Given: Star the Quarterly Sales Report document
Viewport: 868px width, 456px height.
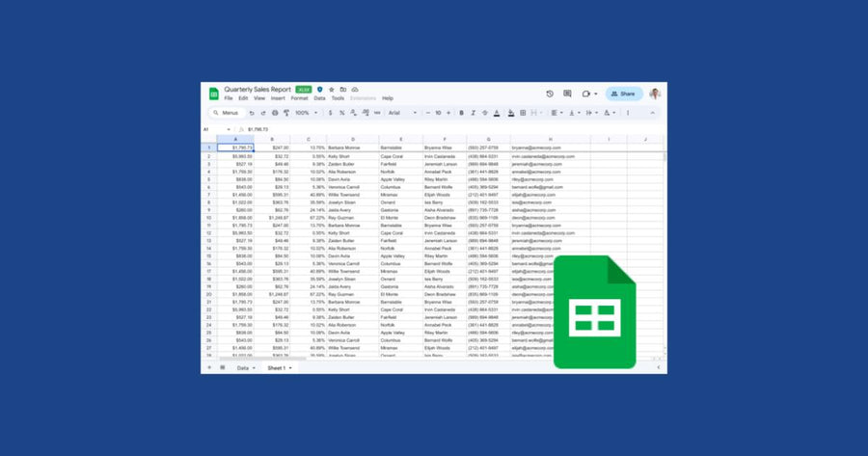Looking at the screenshot, I should click(332, 89).
